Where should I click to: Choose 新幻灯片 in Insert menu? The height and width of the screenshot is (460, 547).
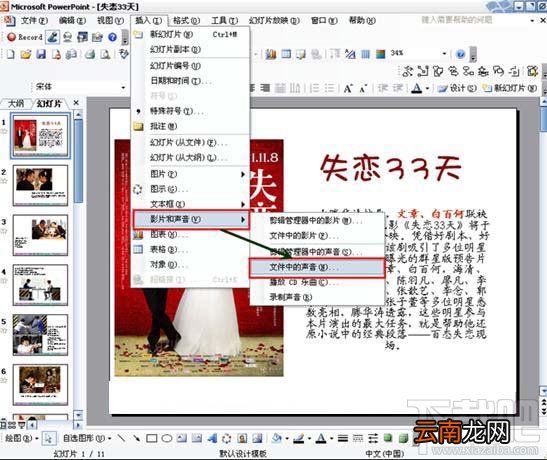coord(190,34)
